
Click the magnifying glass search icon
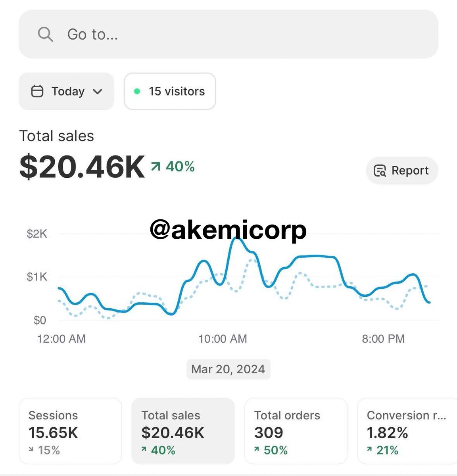click(45, 35)
